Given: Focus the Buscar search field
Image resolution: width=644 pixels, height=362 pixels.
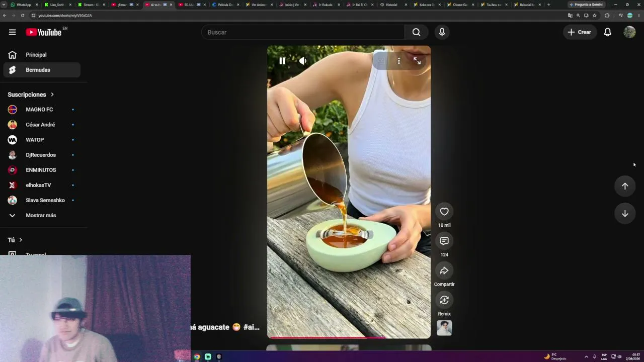Looking at the screenshot, I should pos(303,32).
